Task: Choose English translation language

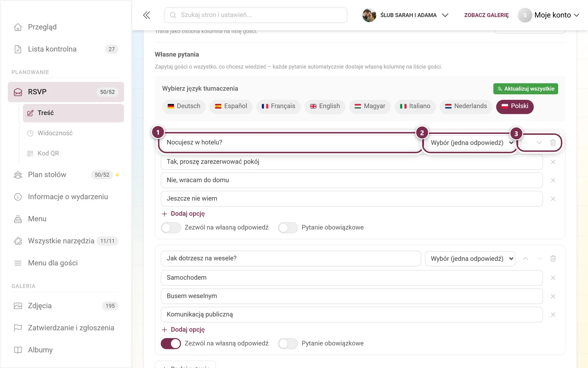Action: (325, 106)
